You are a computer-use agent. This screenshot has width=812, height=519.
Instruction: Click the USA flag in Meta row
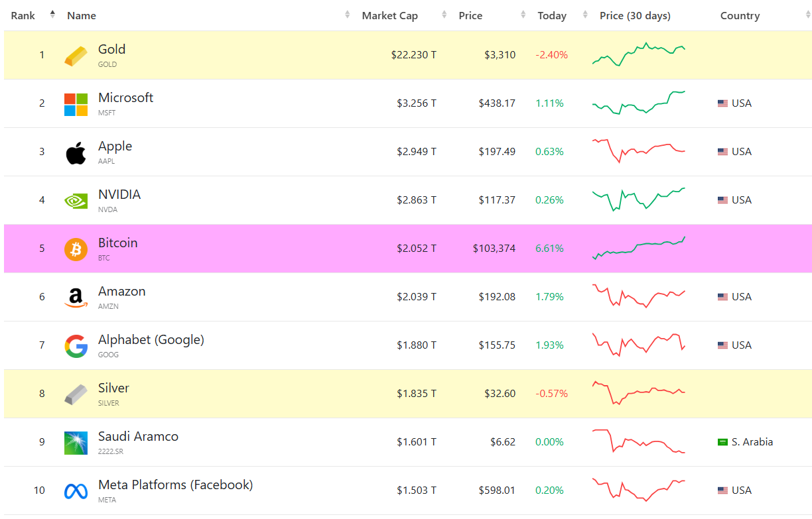tap(722, 490)
